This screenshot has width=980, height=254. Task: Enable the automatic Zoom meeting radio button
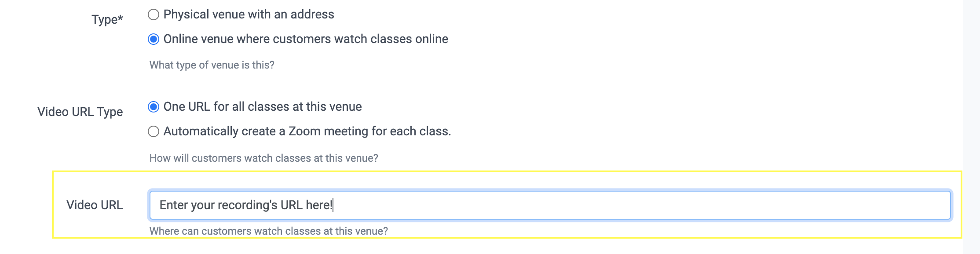coord(154,132)
